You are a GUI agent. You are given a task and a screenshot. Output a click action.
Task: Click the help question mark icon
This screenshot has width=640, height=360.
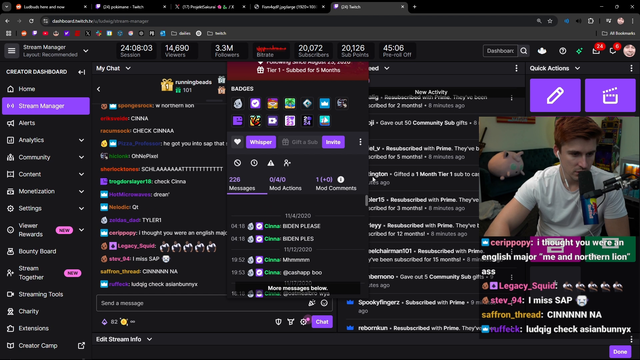[562, 51]
